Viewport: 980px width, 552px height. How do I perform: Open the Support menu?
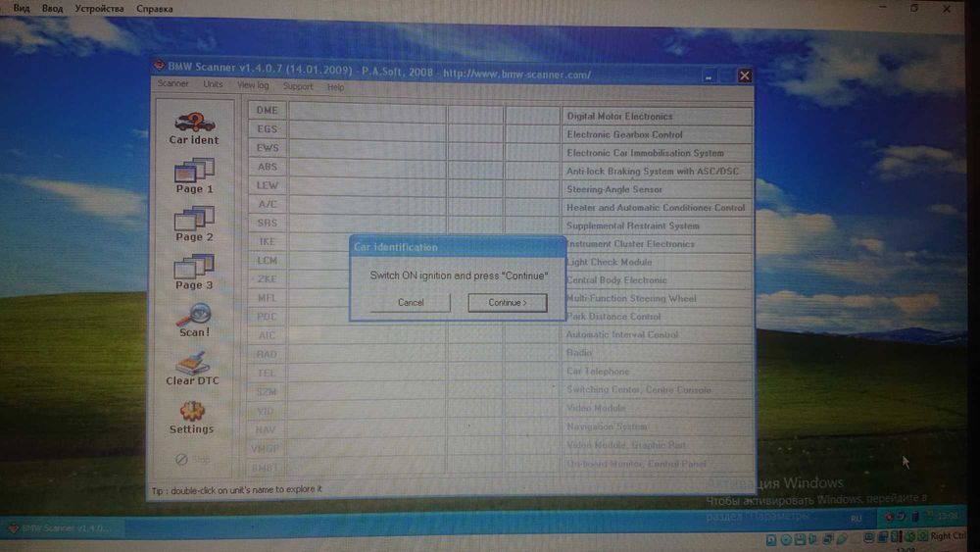pyautogui.click(x=298, y=86)
